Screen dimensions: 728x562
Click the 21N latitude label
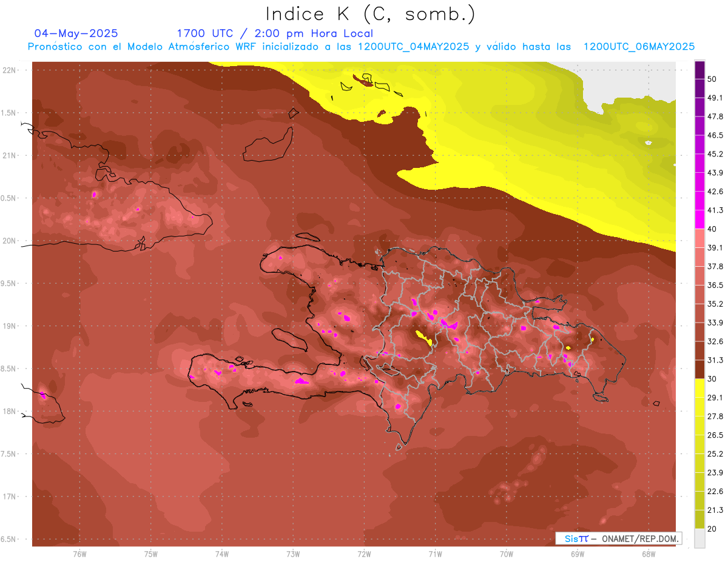(x=10, y=155)
